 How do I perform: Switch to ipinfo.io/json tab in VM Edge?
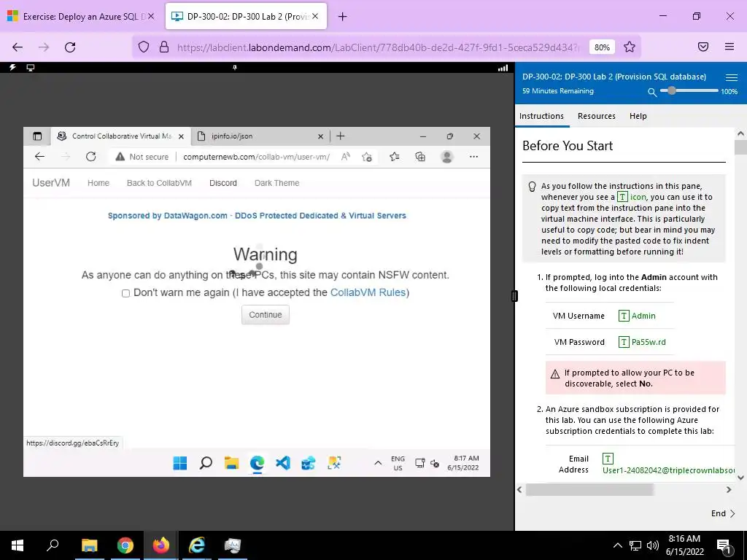point(260,136)
